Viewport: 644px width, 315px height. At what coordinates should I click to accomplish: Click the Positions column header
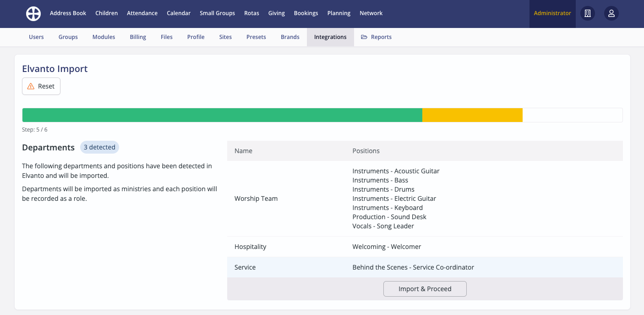366,151
